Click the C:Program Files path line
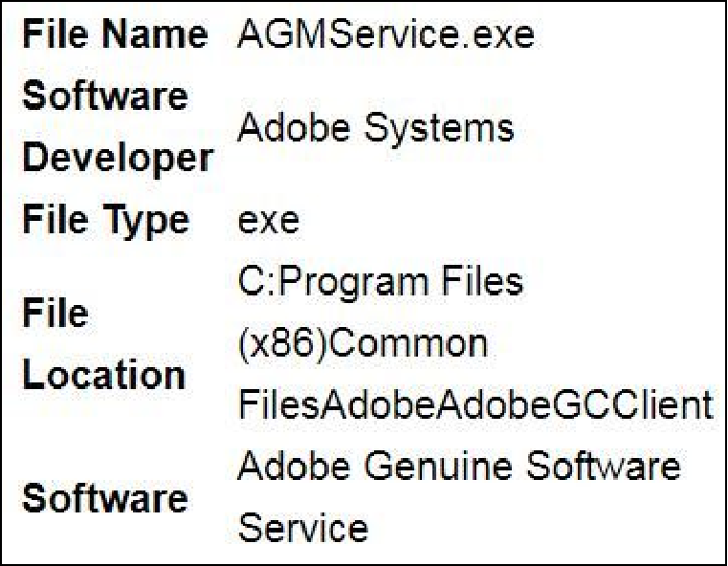Image resolution: width=728 pixels, height=566 pixels. click(x=380, y=282)
